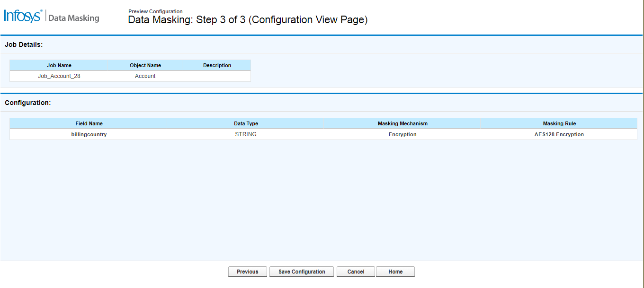Viewport: 644px width, 288px height.
Task: Click the Infosys Data Masking logo
Action: tap(52, 17)
